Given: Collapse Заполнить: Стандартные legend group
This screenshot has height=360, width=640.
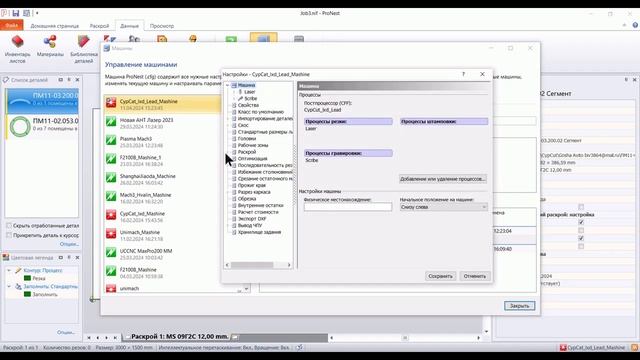Looking at the screenshot, I should [9, 286].
